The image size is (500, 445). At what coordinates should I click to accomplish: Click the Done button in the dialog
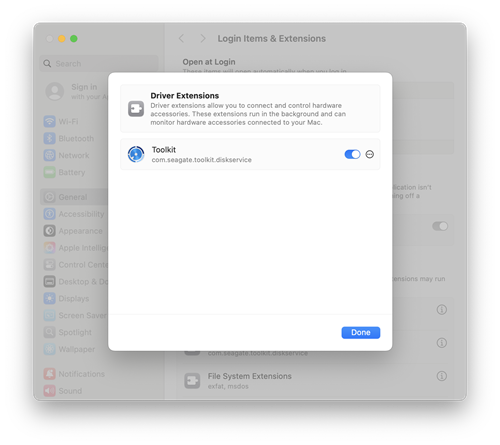point(361,332)
